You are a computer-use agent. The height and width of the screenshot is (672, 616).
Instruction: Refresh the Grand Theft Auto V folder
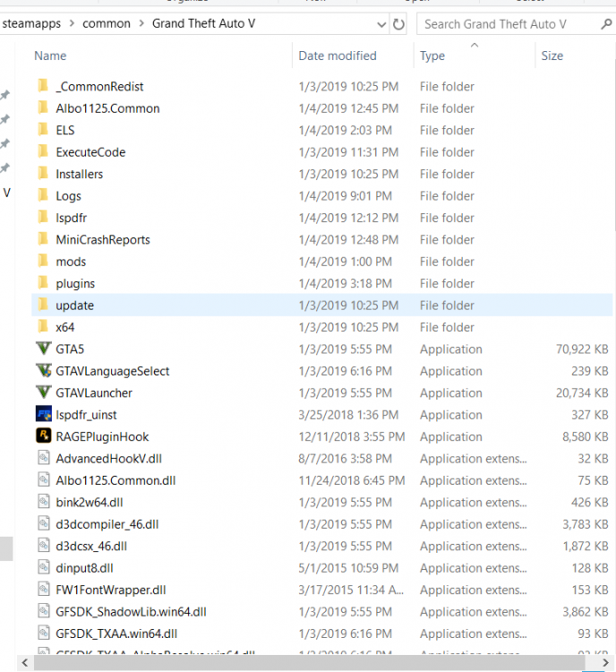(398, 24)
